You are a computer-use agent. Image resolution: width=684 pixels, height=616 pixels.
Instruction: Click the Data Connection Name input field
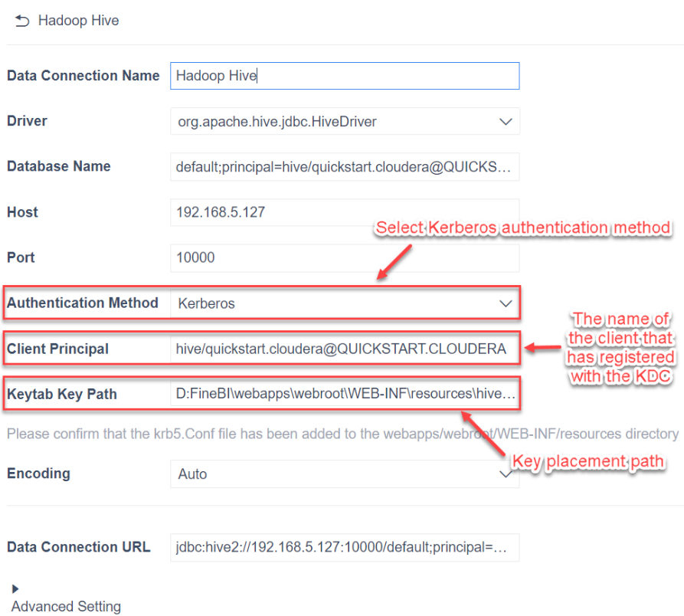tap(345, 76)
